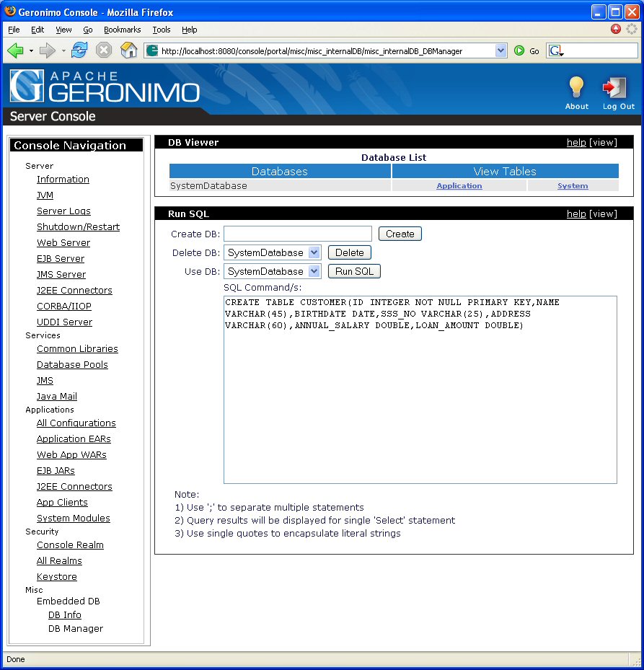The height and width of the screenshot is (670, 644).
Task: Open System tables for SystemDatabase
Action: click(x=573, y=186)
